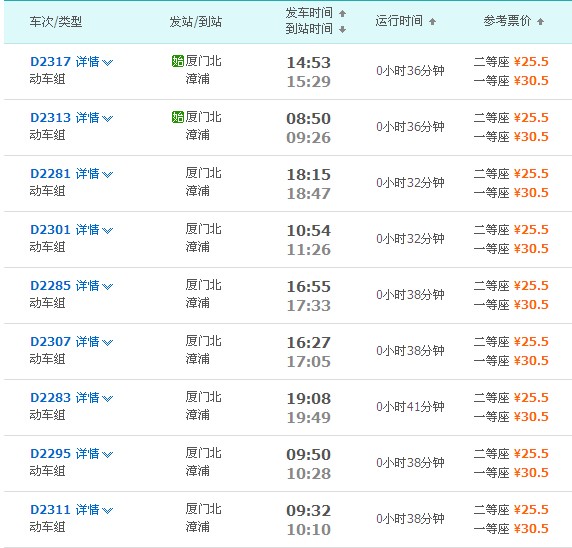Select departure time 19:08
This screenshot has height=548, width=572.
point(309,399)
